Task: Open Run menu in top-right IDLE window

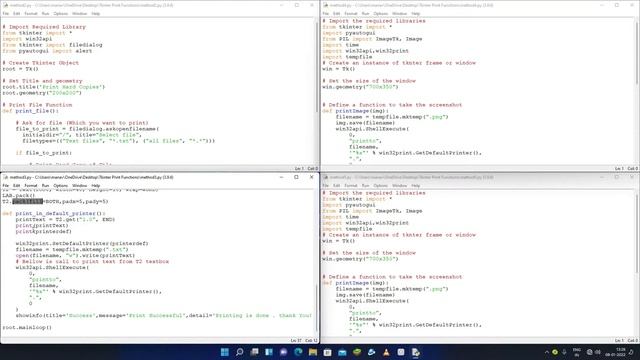Action: pyautogui.click(x=365, y=13)
